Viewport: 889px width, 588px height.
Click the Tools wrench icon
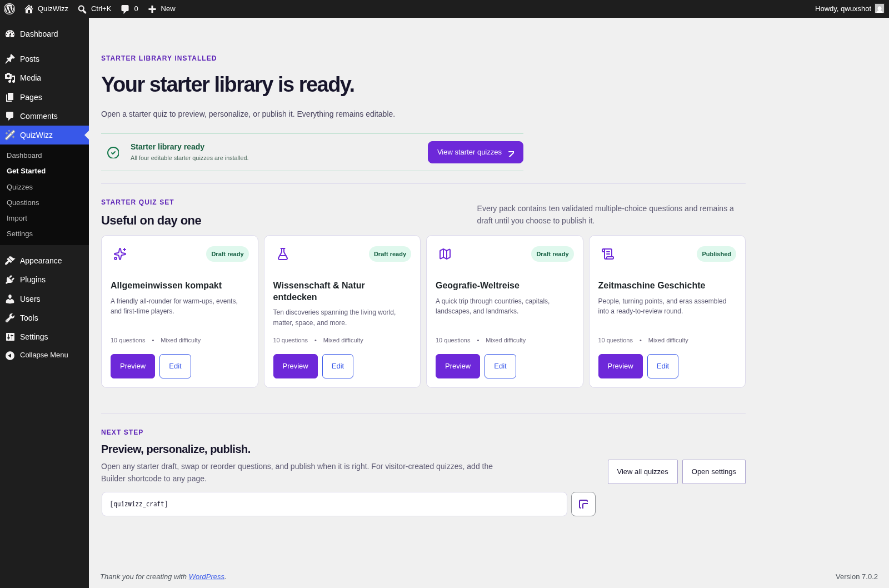click(10, 318)
